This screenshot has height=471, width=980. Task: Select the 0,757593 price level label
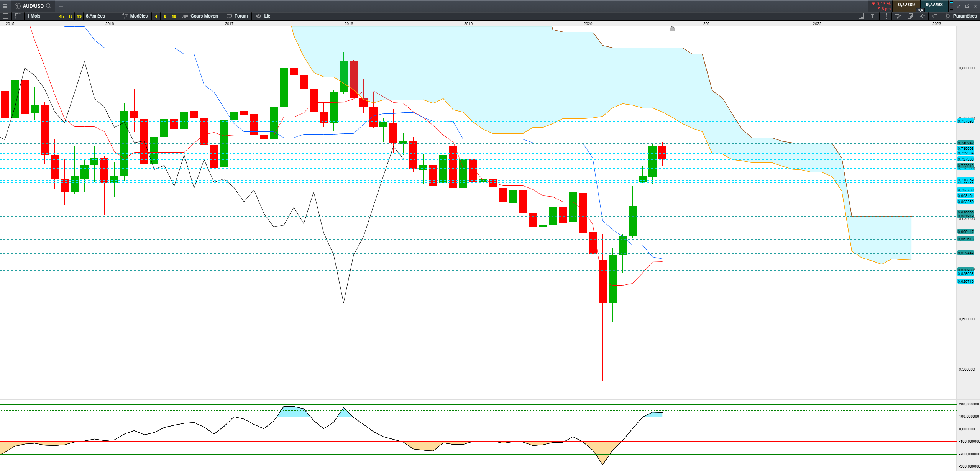(966, 121)
